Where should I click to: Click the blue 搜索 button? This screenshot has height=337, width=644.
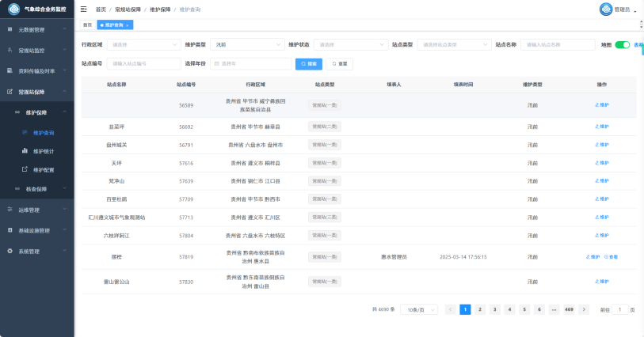point(308,63)
